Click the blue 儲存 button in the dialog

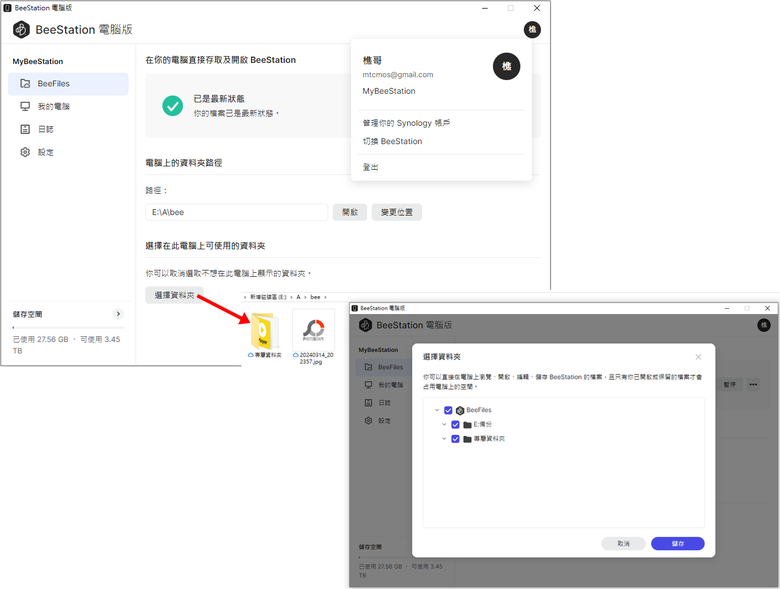(678, 544)
